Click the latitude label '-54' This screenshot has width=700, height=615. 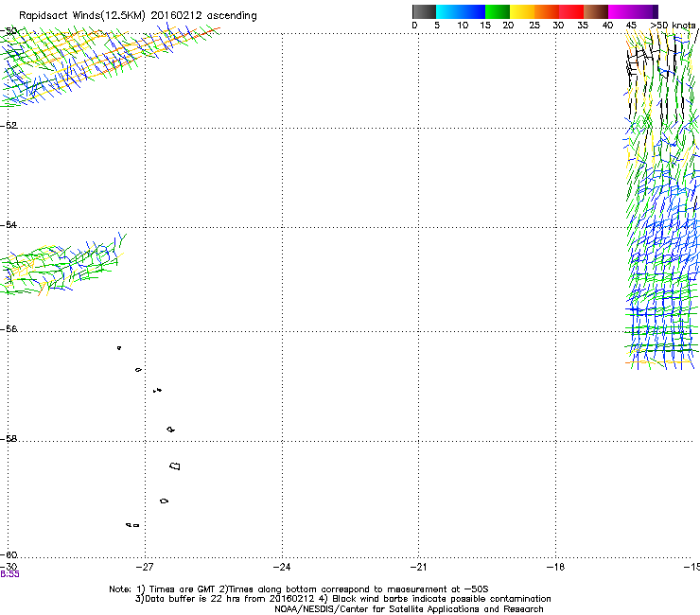(9, 224)
